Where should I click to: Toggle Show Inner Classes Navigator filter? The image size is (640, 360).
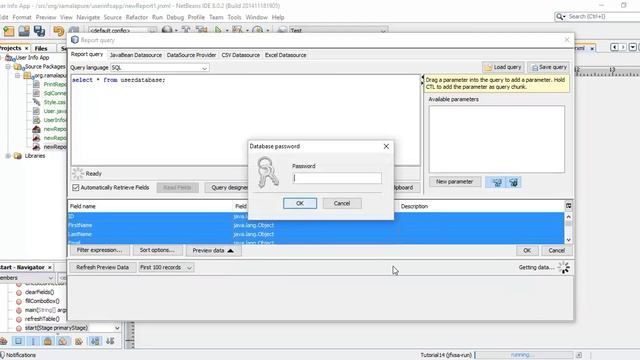(63, 341)
